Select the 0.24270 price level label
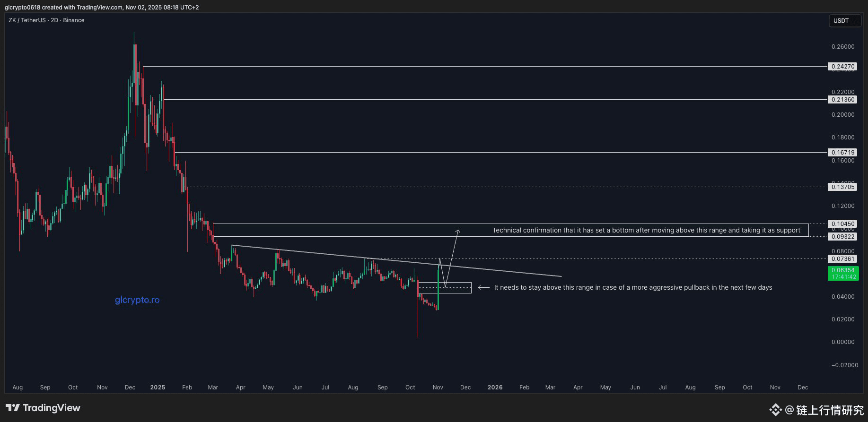Image resolution: width=868 pixels, height=422 pixels. (843, 67)
